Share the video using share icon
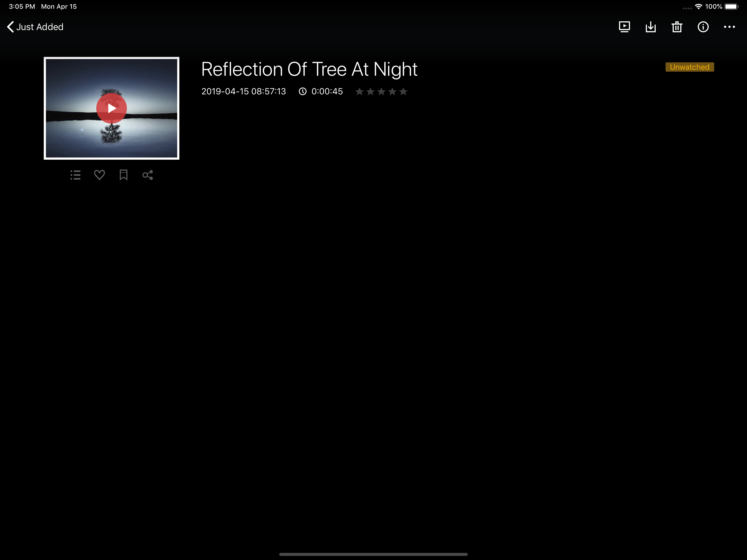 148,175
